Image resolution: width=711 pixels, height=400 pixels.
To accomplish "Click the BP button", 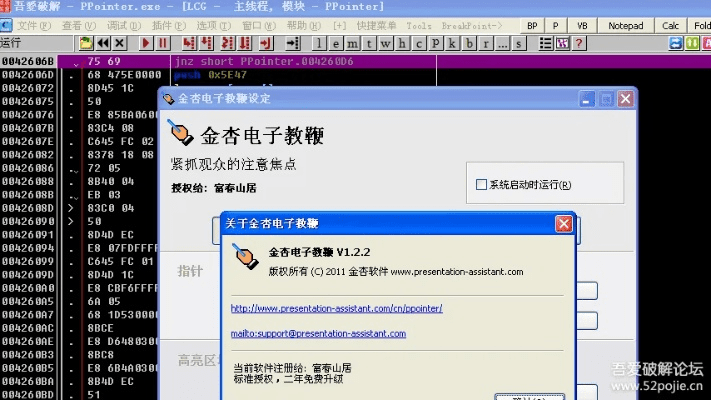I will tap(532, 26).
